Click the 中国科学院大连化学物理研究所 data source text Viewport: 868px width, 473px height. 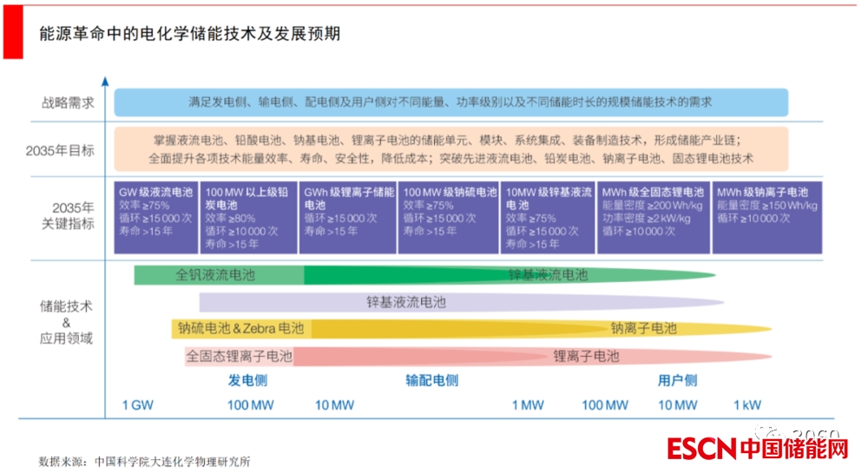coord(172,462)
